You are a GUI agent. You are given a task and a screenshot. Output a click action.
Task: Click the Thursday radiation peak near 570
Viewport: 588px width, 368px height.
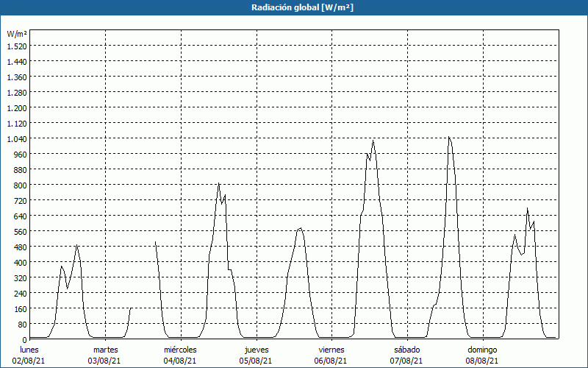(301, 228)
